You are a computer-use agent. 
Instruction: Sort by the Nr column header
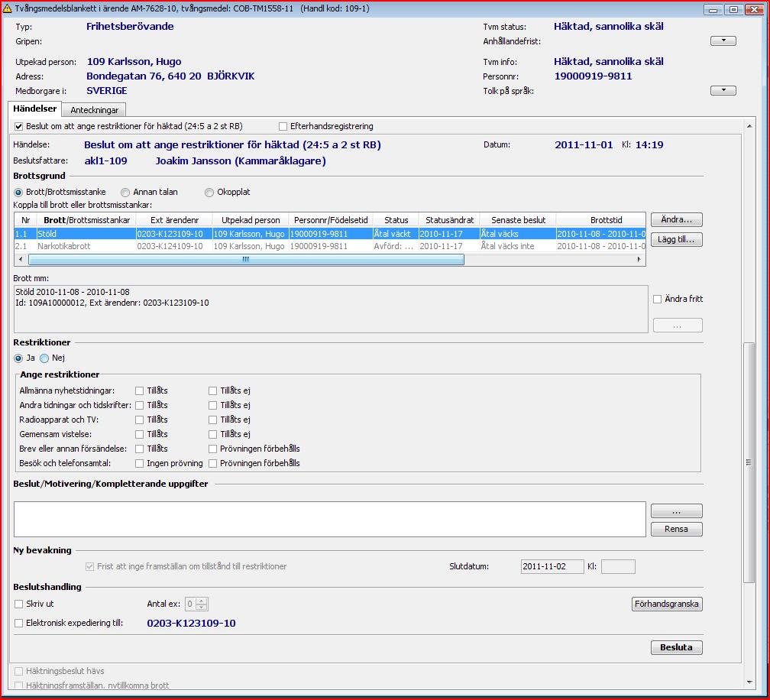point(25,220)
